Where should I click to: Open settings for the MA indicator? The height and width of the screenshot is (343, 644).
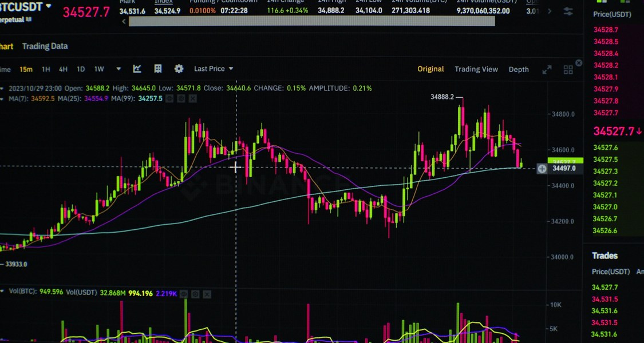[181, 99]
